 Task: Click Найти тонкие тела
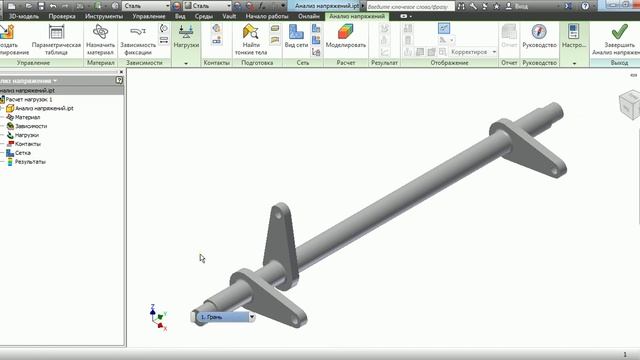coord(251,40)
